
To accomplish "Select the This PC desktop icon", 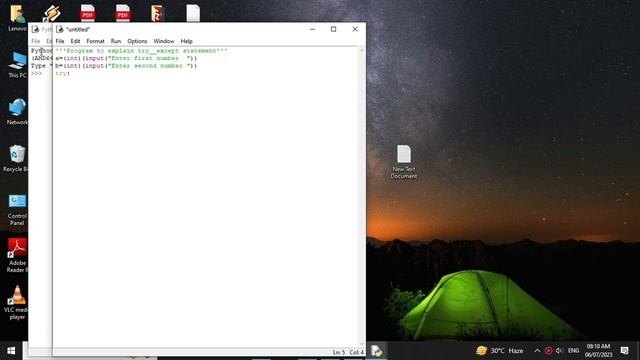I will click(x=17, y=64).
